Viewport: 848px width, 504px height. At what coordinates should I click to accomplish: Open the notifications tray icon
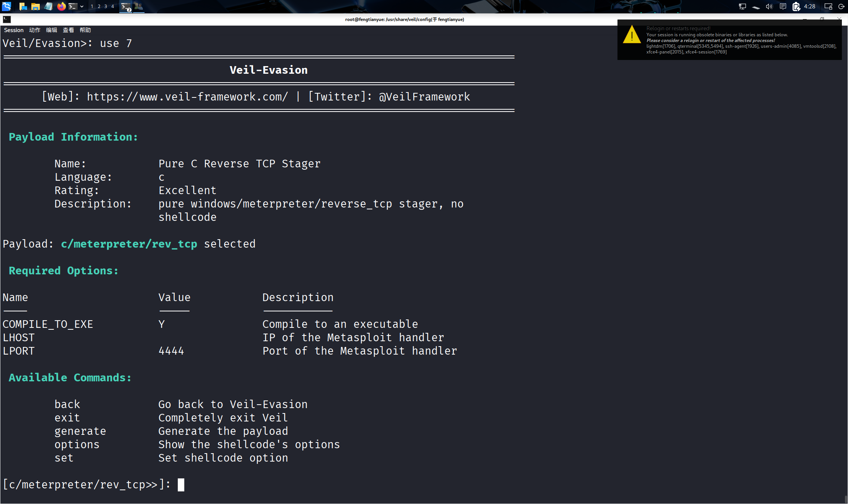pyautogui.click(x=783, y=6)
